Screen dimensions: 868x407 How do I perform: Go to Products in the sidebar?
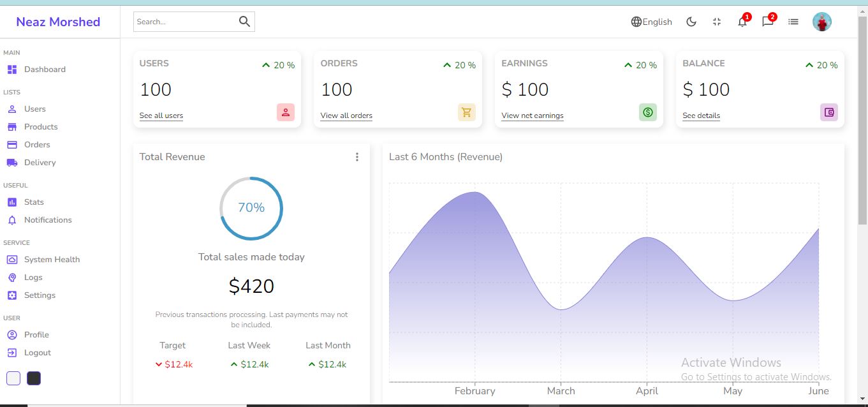41,127
